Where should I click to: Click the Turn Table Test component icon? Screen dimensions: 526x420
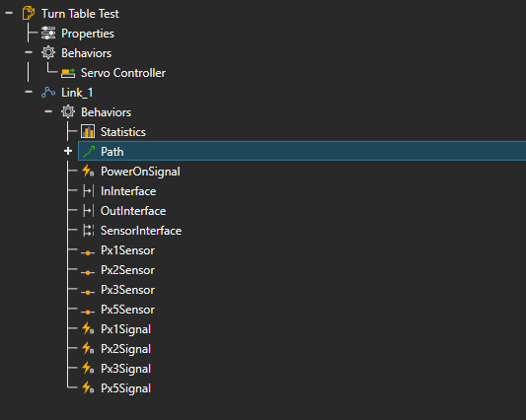click(29, 14)
